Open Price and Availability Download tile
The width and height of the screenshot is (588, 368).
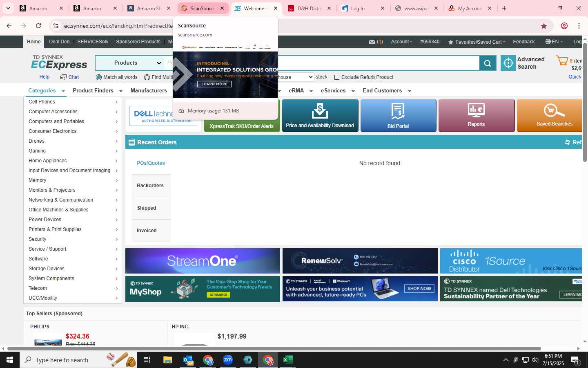point(320,116)
